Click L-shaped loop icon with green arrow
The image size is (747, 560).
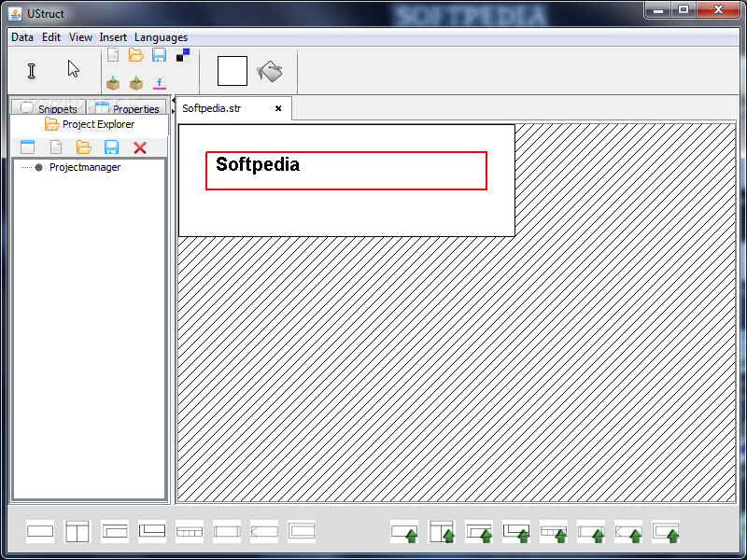[516, 531]
